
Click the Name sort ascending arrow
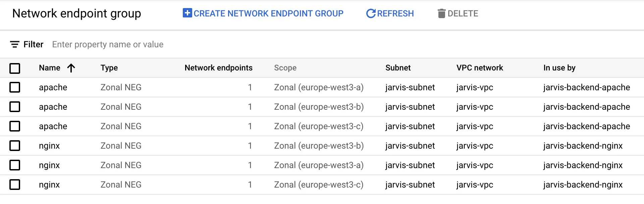71,68
